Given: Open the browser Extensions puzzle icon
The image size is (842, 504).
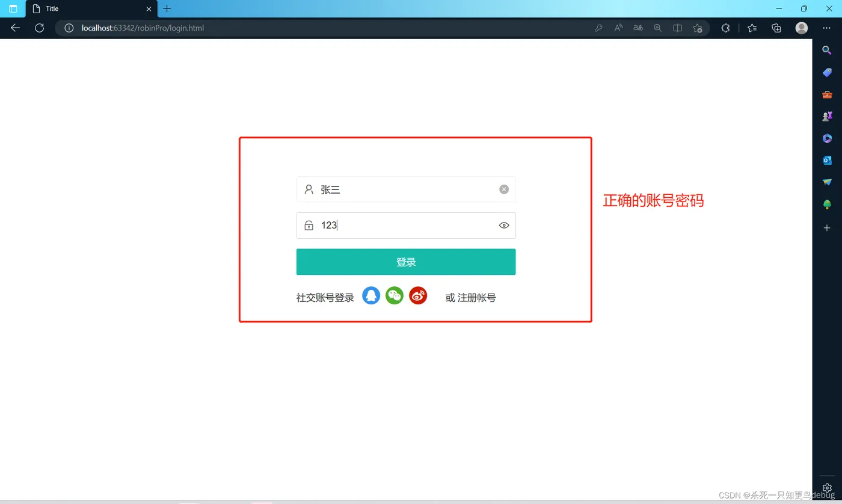Looking at the screenshot, I should 725,28.
